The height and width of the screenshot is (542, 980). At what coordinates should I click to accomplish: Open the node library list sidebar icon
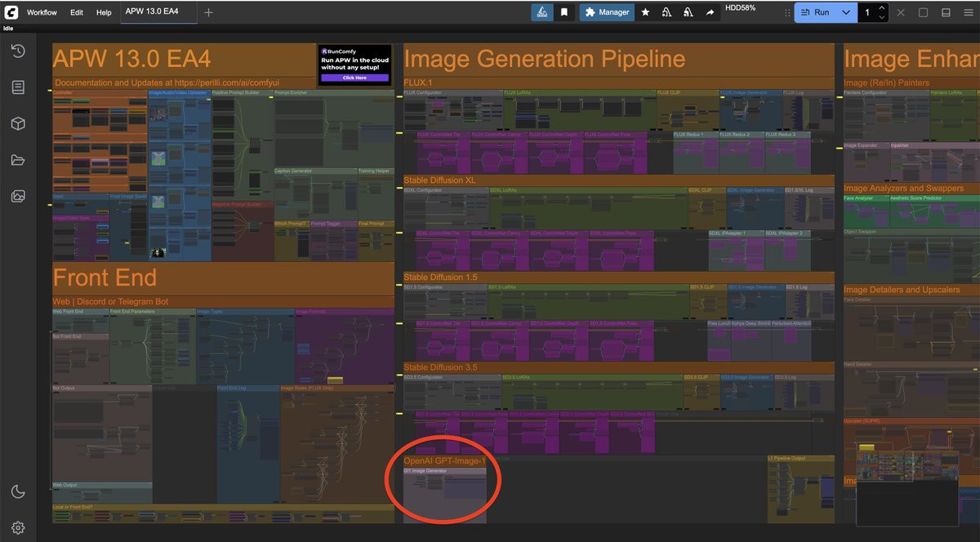coord(18,87)
